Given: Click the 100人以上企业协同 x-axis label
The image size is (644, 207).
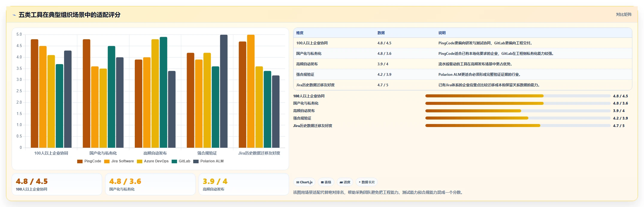Looking at the screenshot, I should point(51,153).
